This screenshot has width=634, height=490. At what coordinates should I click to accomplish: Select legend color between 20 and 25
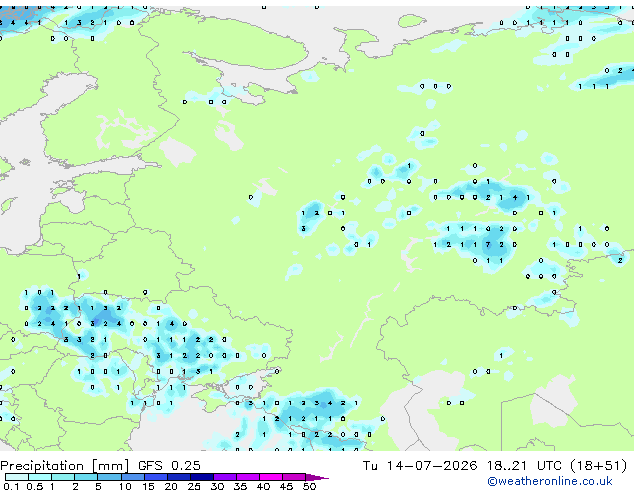[178, 477]
